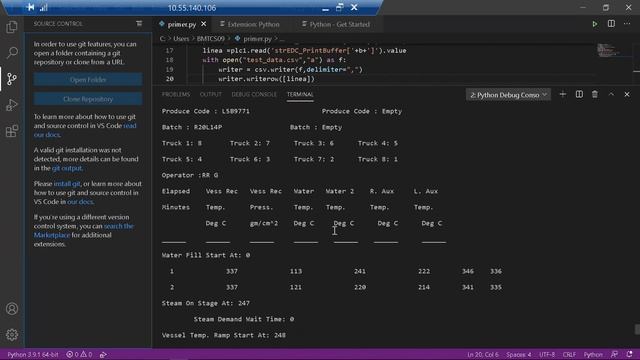Select the Source Control activity icon
Image resolution: width=640 pixels, height=360 pixels.
click(x=12, y=78)
